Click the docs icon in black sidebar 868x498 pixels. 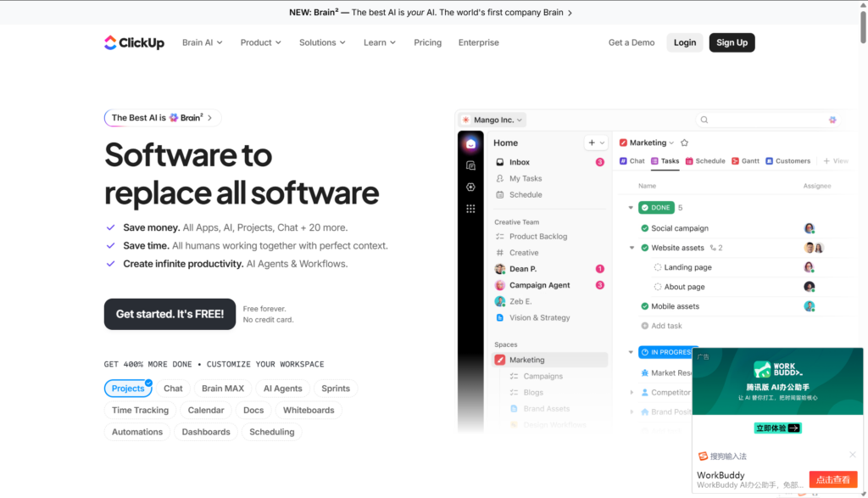click(x=470, y=165)
